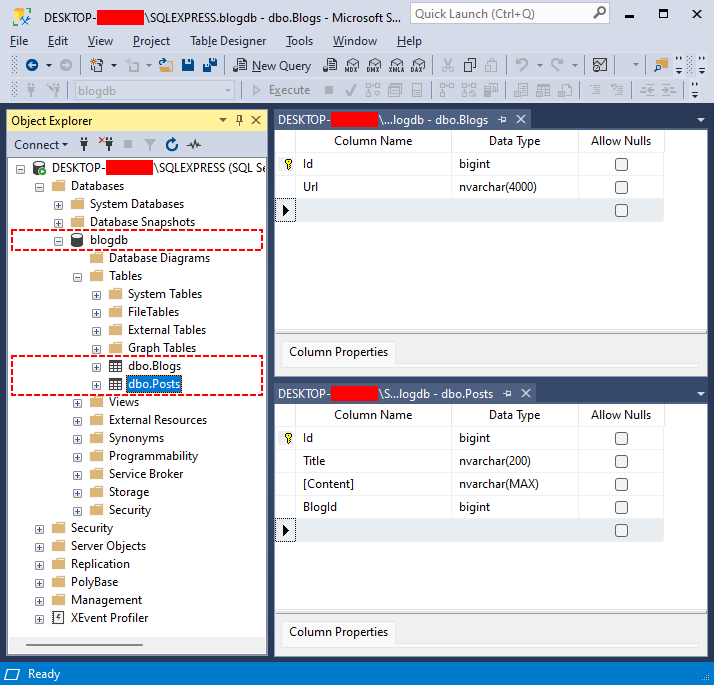Screen dimensions: 714x685
Task: Open the Edit menu
Action: 58,41
